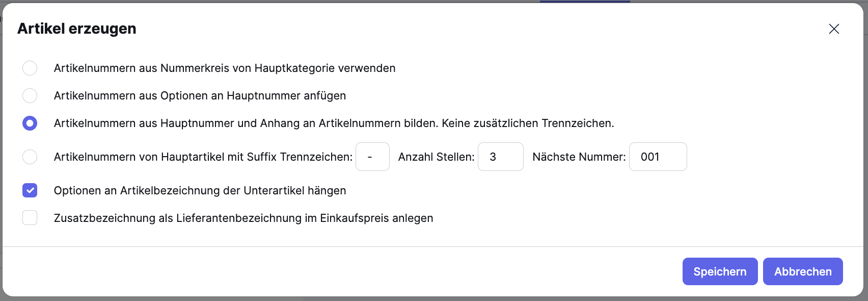Close the Artikel erzeugen dialog
The image size is (868, 301).
834,29
